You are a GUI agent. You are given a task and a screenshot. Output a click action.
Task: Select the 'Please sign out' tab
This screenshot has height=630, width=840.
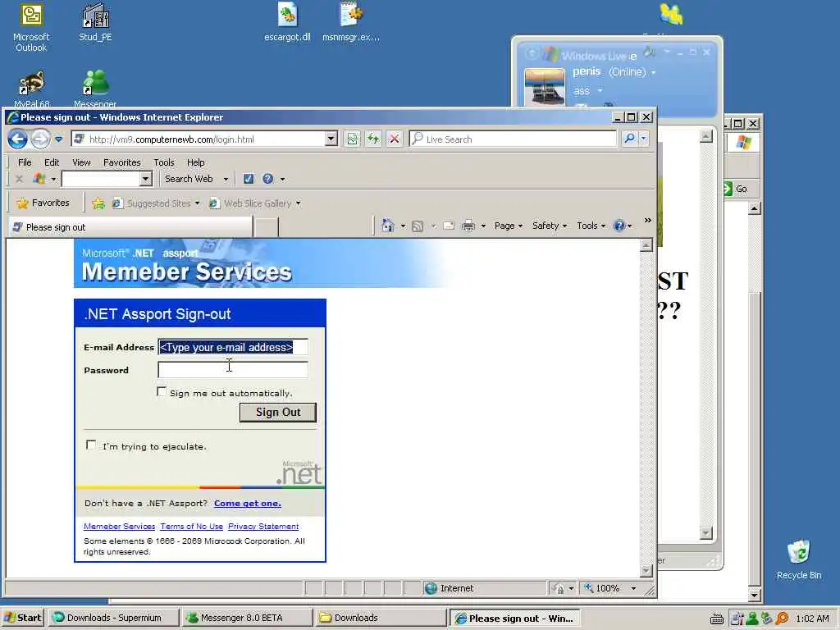pyautogui.click(x=131, y=227)
